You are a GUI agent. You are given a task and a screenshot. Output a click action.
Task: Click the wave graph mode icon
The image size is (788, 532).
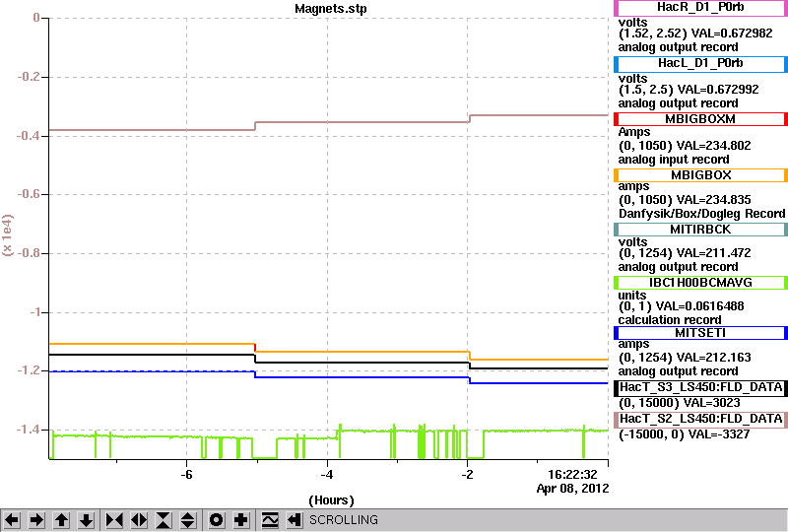click(x=270, y=520)
